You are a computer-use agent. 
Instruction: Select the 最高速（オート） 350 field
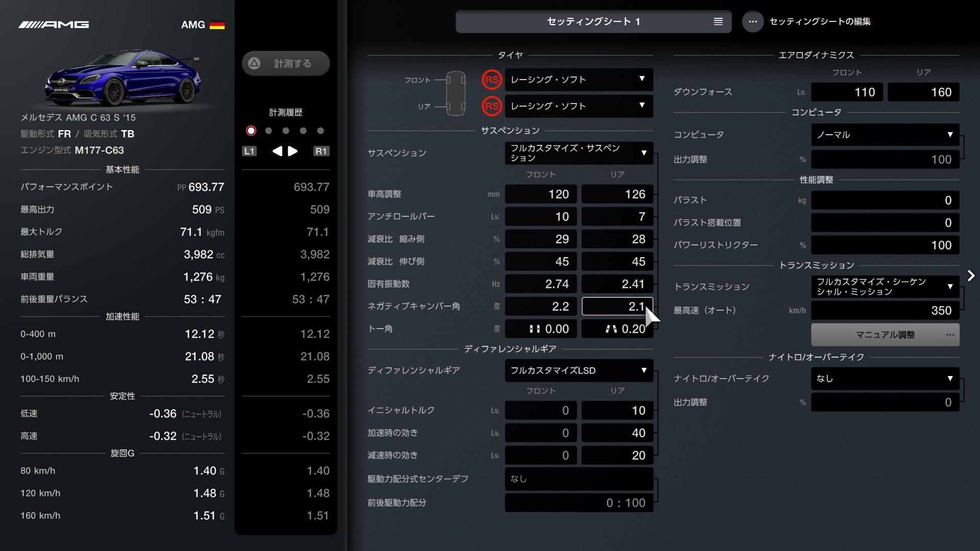point(885,311)
